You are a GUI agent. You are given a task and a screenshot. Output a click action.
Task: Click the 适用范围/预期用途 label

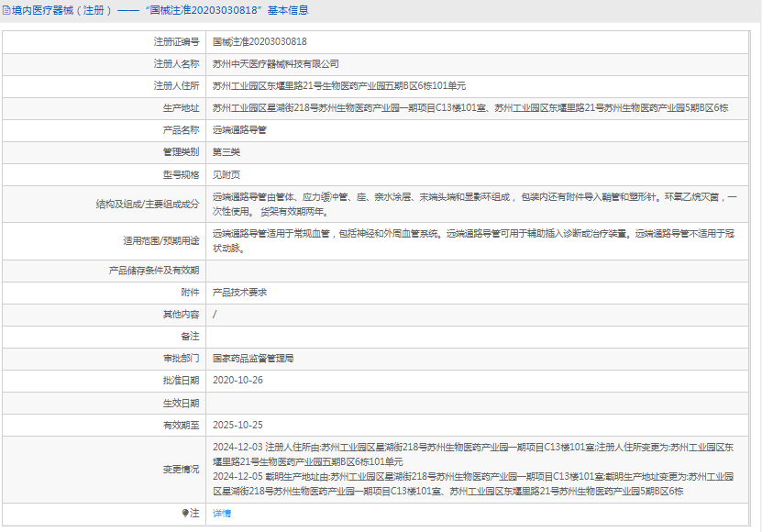pos(161,240)
